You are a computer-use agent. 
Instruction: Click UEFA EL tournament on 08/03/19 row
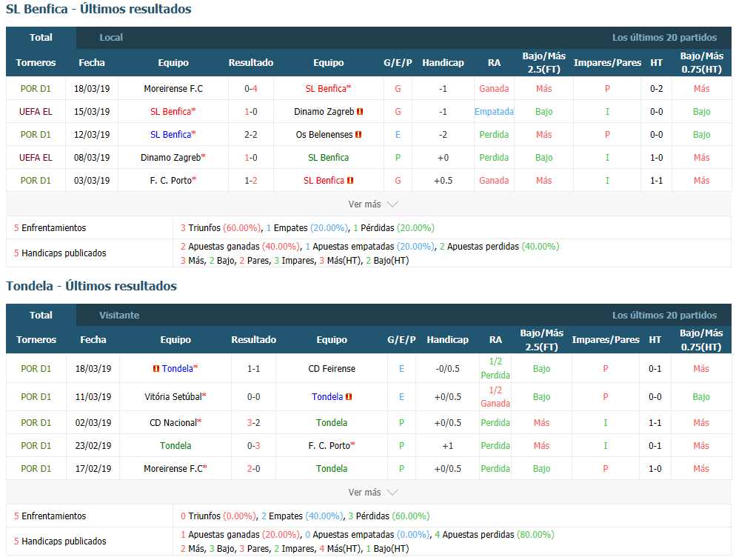(36, 157)
